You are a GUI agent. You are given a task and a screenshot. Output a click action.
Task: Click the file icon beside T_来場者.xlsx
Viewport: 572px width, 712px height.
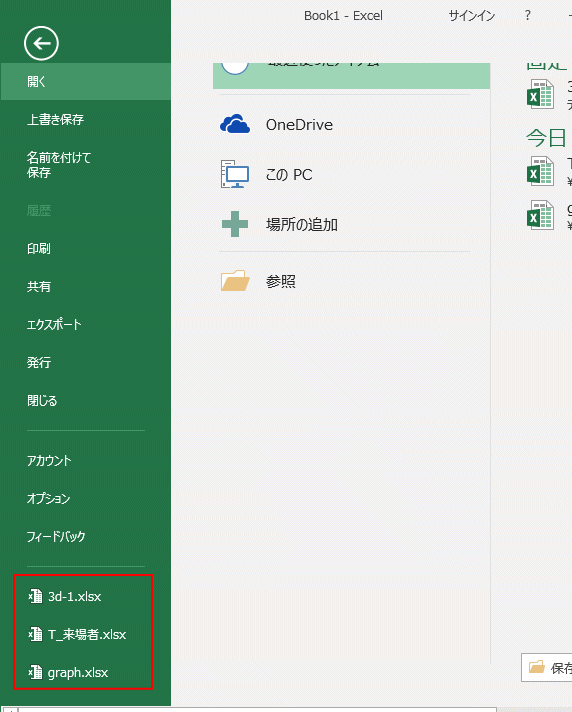click(x=35, y=634)
